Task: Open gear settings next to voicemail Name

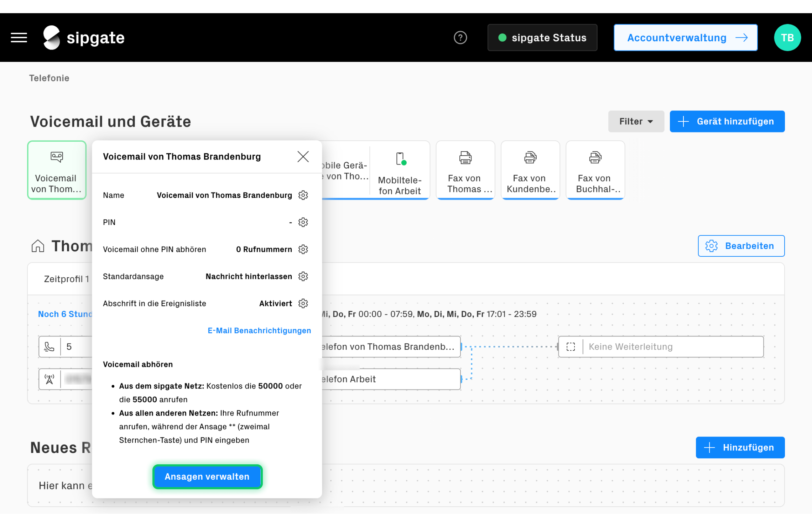Action: (303, 195)
